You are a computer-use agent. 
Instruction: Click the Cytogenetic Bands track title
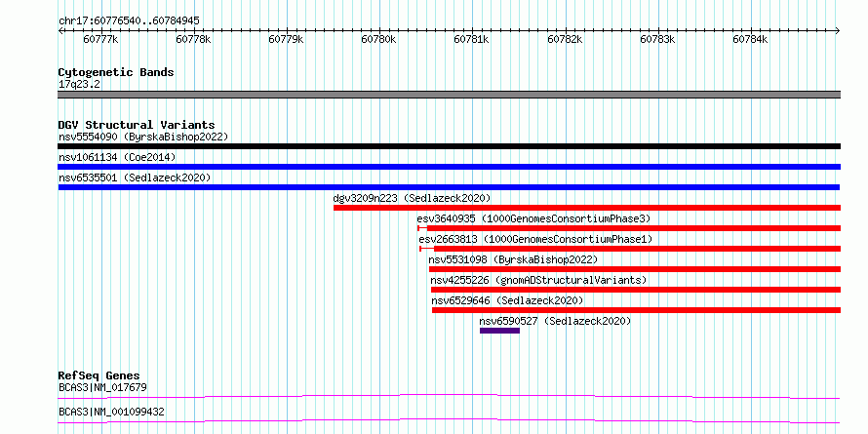(116, 72)
